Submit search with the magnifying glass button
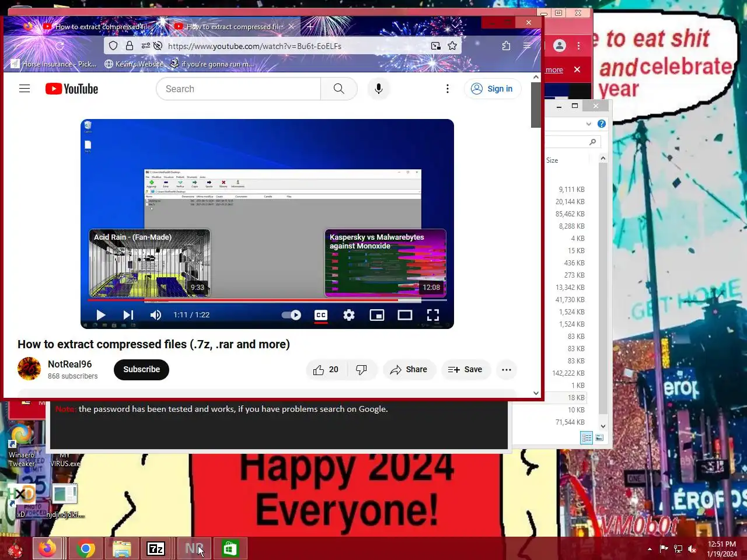Screen dimensions: 747x560 coord(339,89)
